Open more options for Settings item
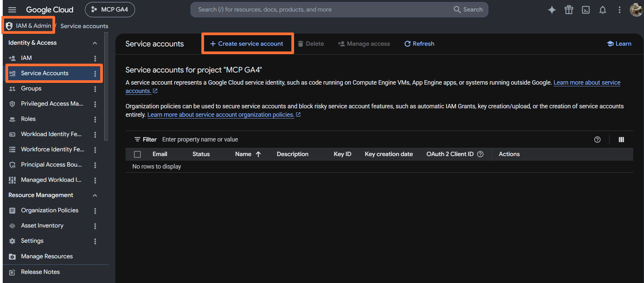 (x=95, y=241)
